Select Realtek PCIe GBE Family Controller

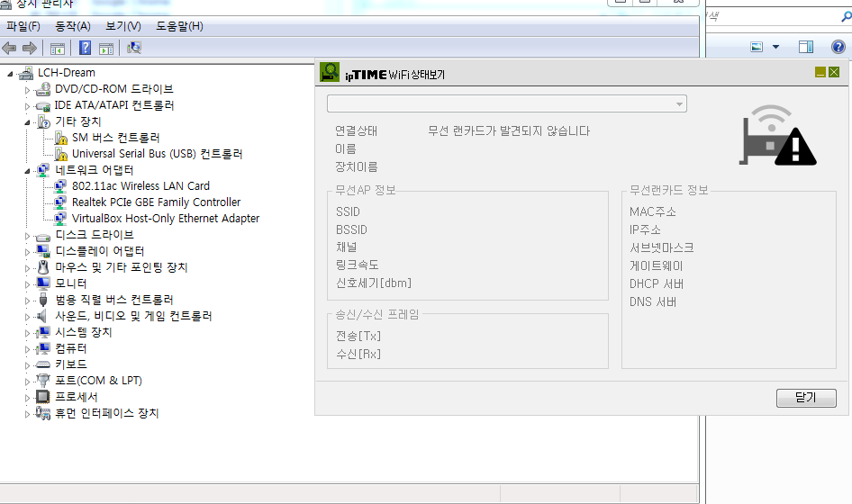(156, 202)
